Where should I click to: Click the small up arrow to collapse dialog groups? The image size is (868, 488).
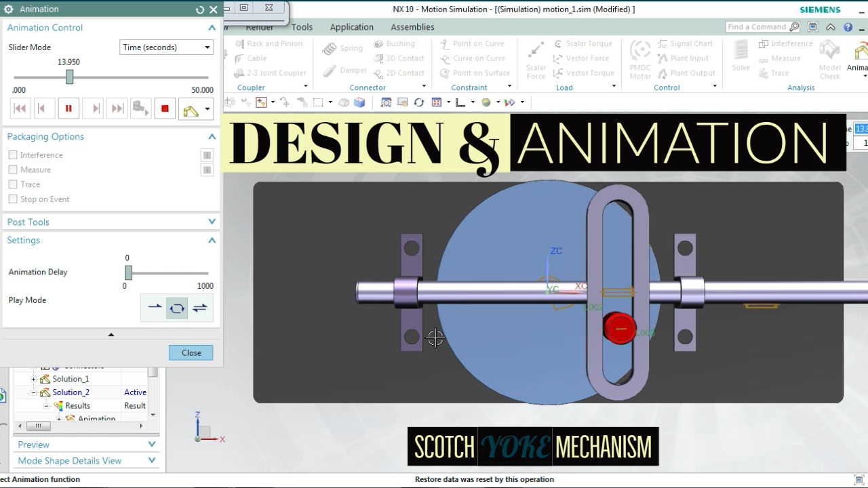pyautogui.click(x=111, y=334)
